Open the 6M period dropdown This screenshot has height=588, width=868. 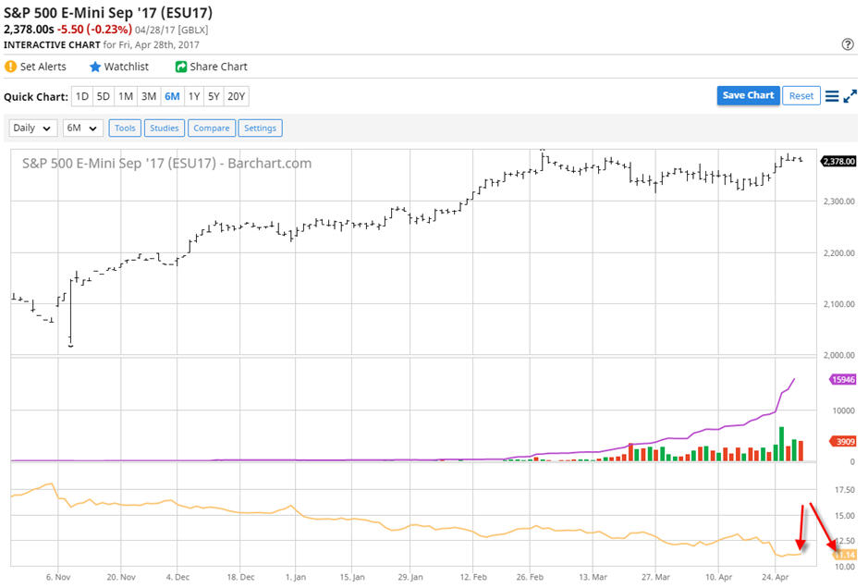82,128
